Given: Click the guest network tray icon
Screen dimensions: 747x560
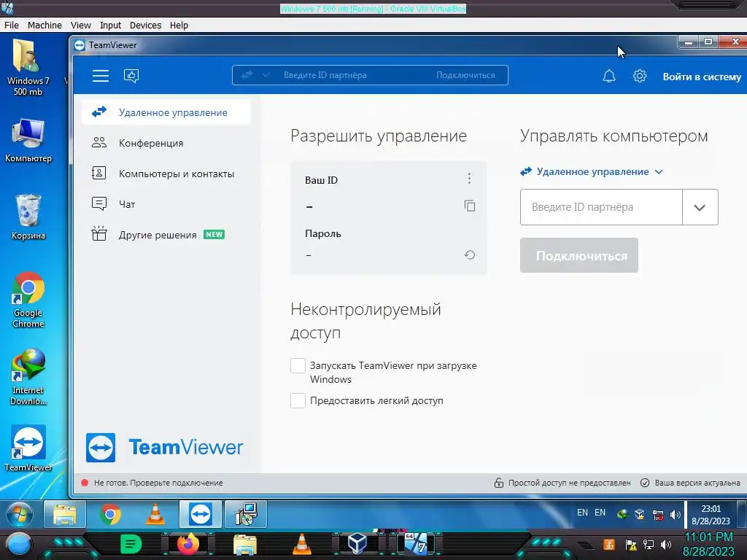Looking at the screenshot, I should click(x=658, y=515).
